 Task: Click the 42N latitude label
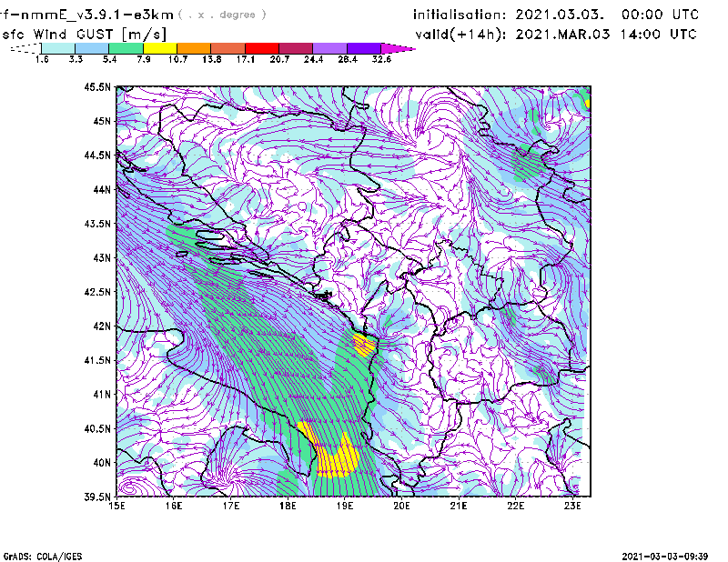(102, 326)
